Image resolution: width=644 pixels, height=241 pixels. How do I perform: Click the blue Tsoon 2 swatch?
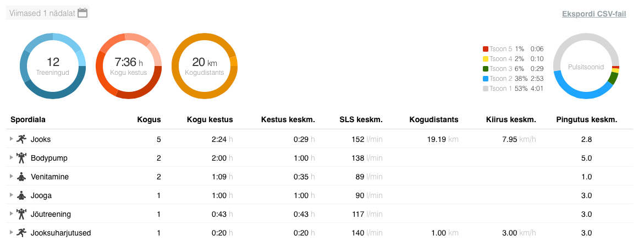tap(485, 79)
